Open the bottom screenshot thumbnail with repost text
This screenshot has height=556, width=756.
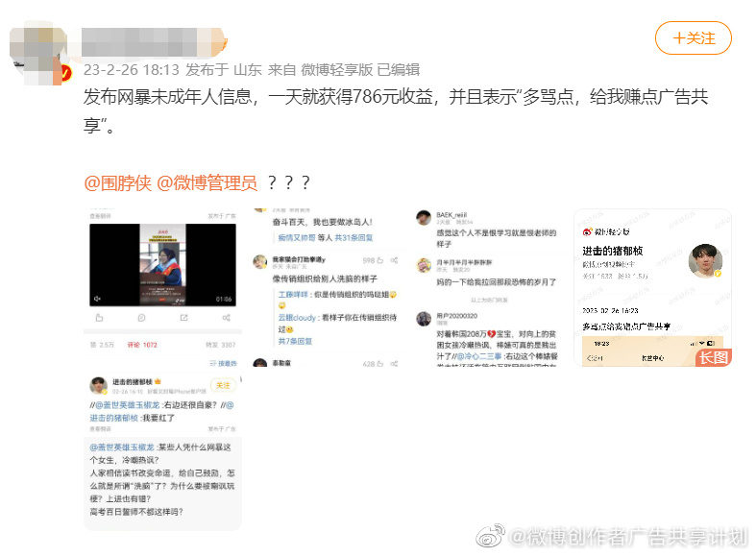click(161, 451)
